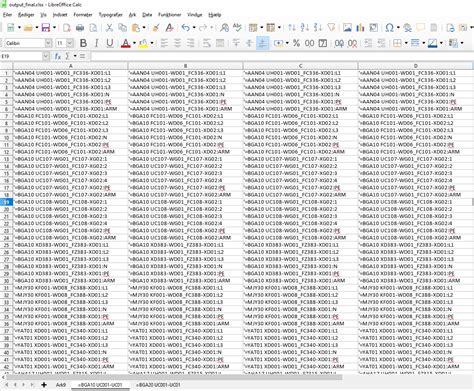Click the AutoFilter funnel icon
The image size is (474, 391).
click(x=331, y=28)
